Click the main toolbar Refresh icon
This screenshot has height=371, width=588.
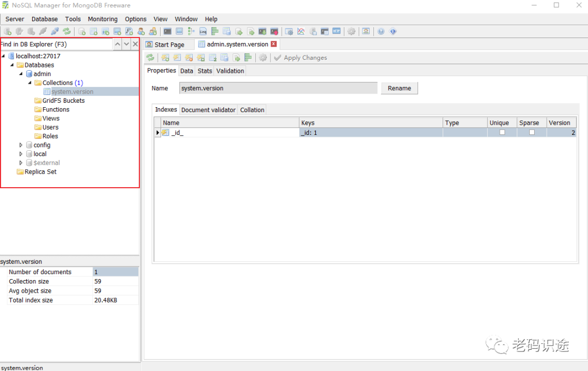tap(67, 32)
